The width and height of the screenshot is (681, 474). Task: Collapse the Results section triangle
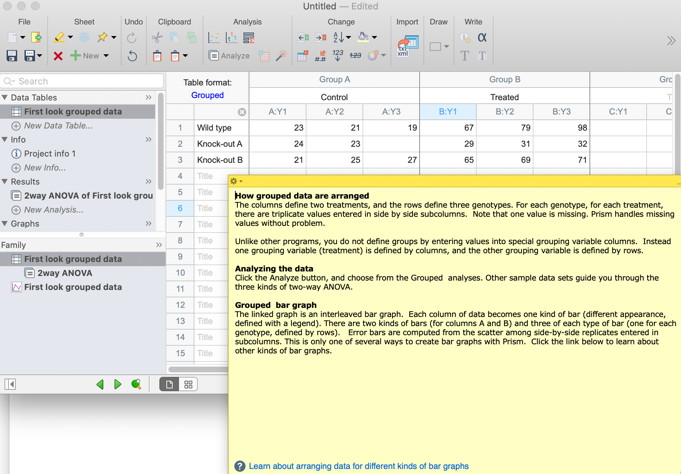coord(5,182)
